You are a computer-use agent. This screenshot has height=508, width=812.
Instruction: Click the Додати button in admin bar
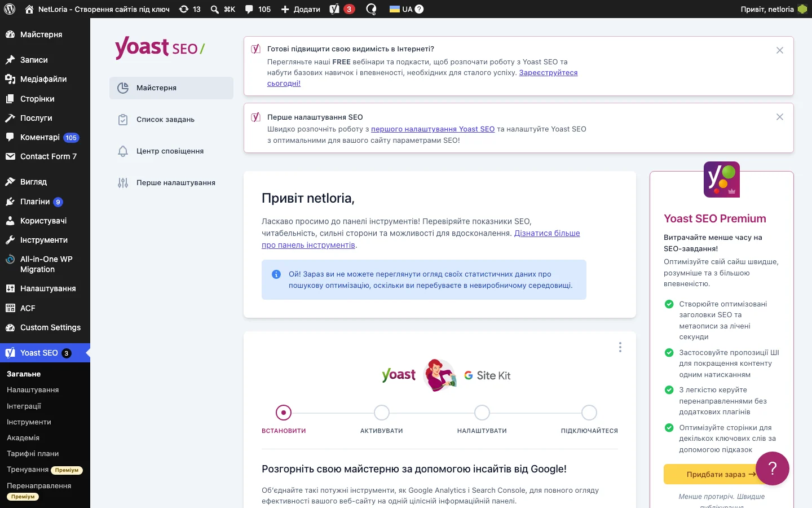click(301, 9)
